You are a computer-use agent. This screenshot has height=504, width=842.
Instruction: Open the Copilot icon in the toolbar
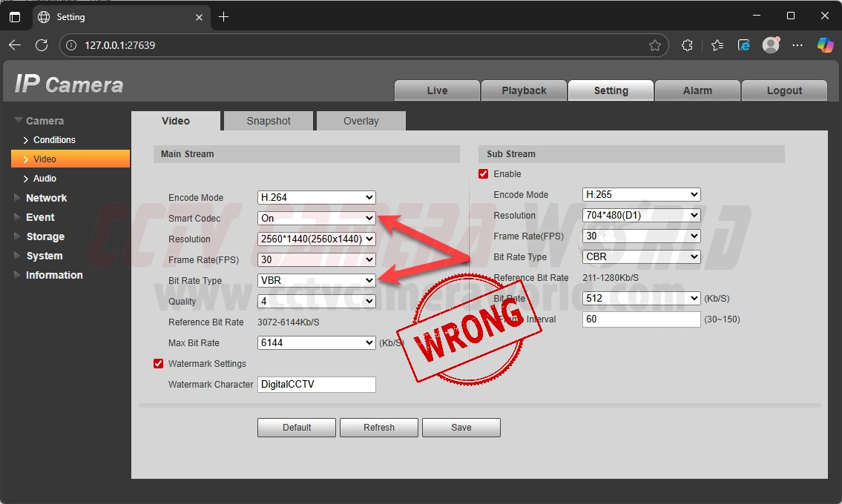point(825,45)
